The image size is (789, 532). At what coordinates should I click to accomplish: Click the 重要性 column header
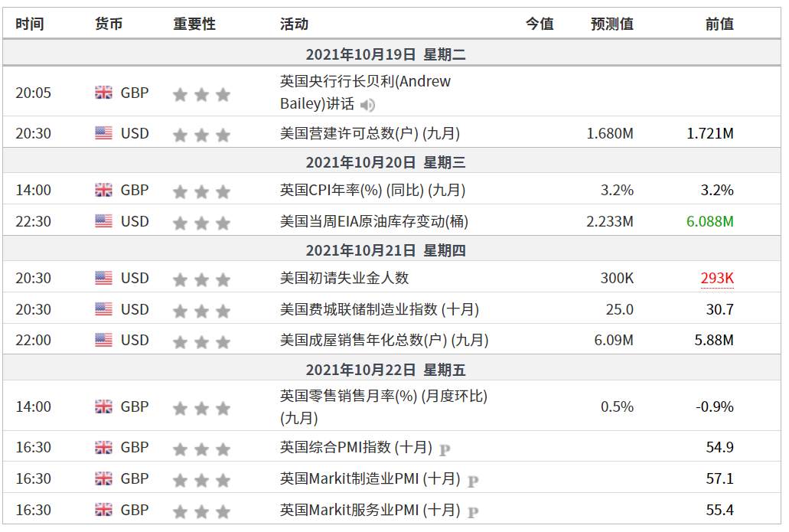pos(194,24)
